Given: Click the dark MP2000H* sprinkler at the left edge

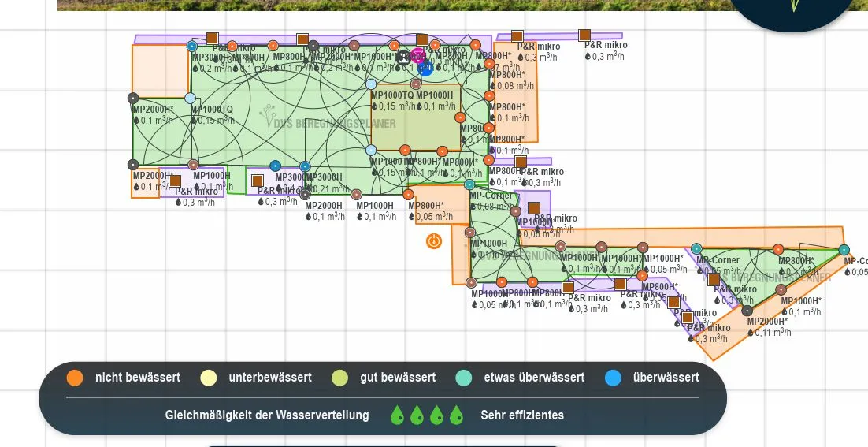Looking at the screenshot, I should point(133,98).
